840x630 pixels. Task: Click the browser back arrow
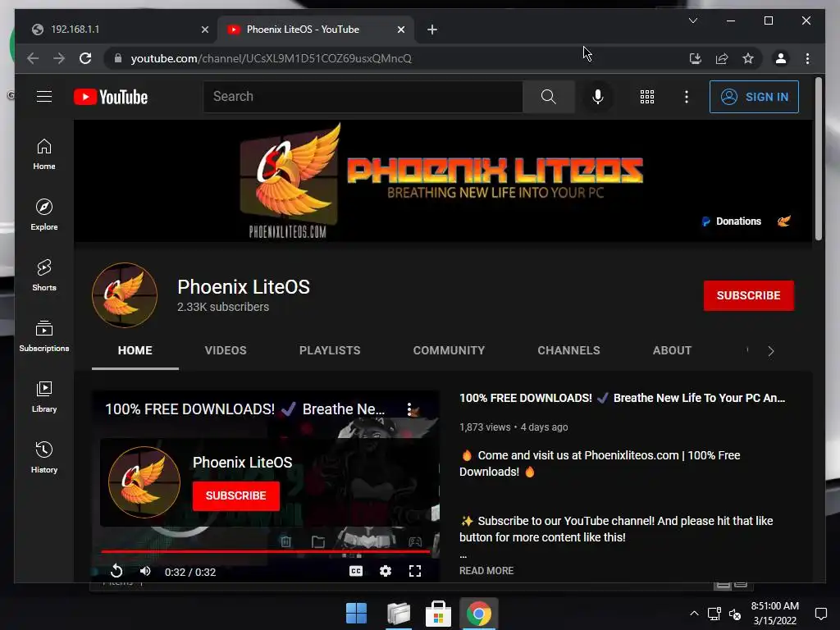pos(33,58)
